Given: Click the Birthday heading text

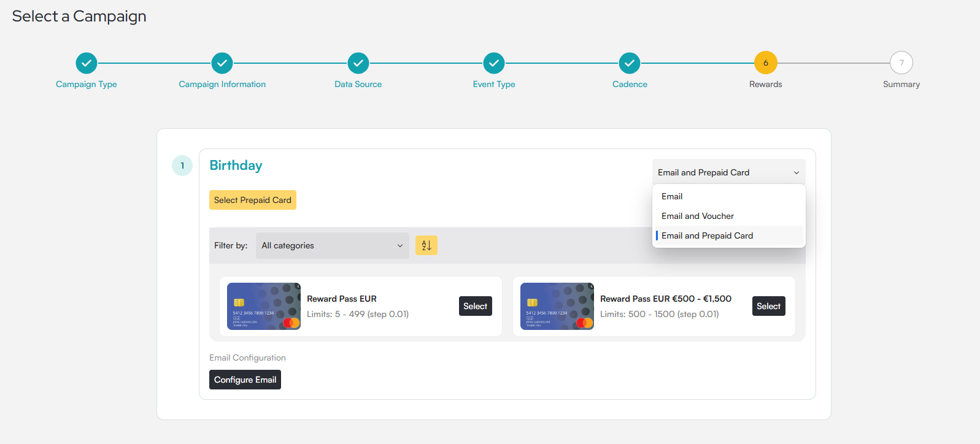Looking at the screenshot, I should pos(236,166).
